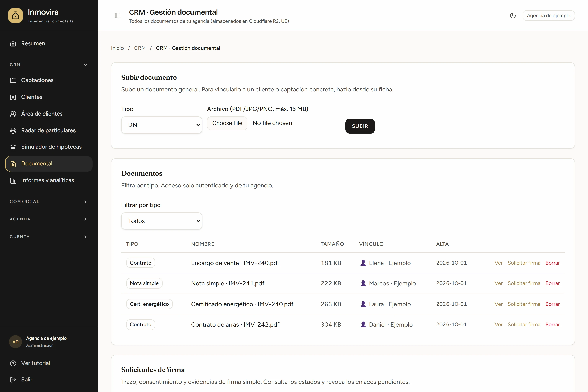The height and width of the screenshot is (392, 588).
Task: Click Agencia de ejemplo header button
Action: [549, 16]
